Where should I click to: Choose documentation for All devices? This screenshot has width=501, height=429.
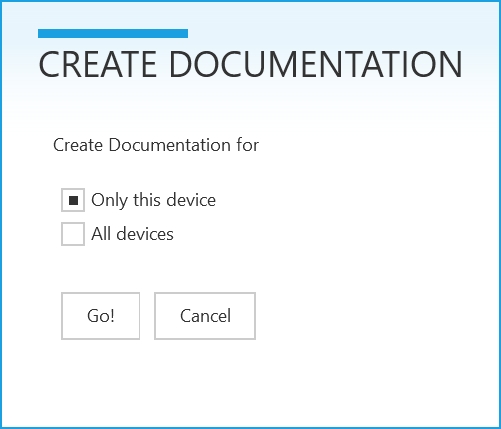(x=73, y=234)
